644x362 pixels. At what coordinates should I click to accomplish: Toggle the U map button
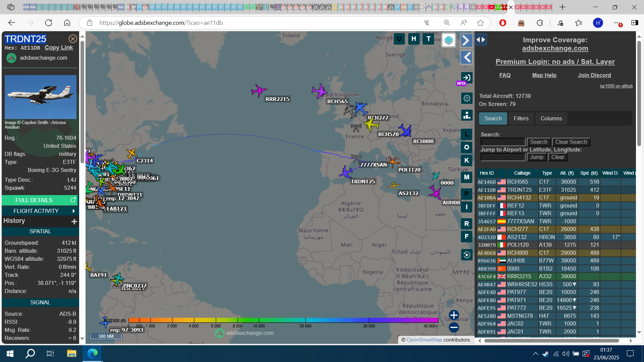(x=399, y=39)
